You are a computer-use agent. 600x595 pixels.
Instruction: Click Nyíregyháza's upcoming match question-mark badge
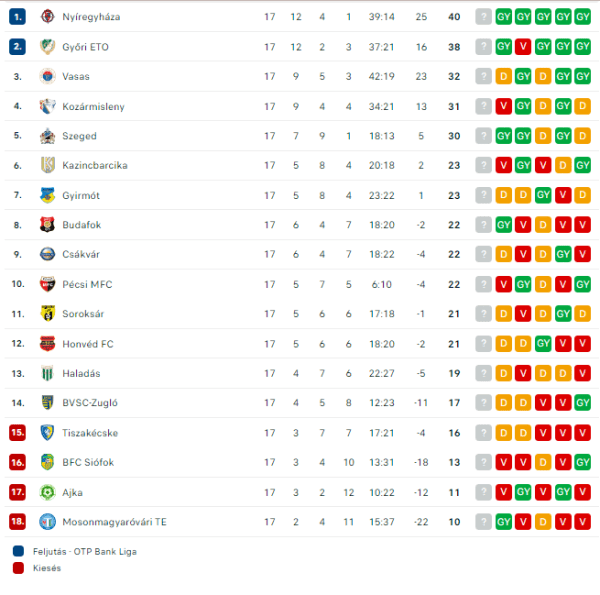pos(484,17)
